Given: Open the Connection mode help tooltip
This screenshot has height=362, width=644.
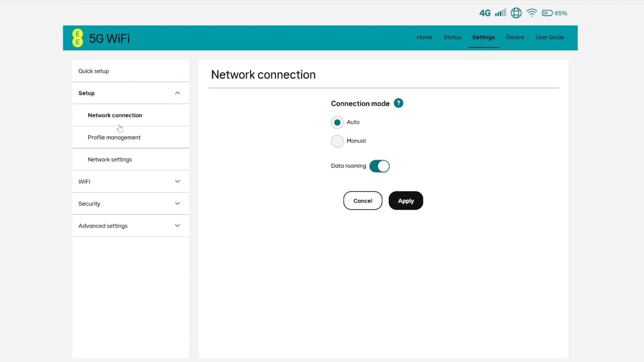Looking at the screenshot, I should pos(398,103).
